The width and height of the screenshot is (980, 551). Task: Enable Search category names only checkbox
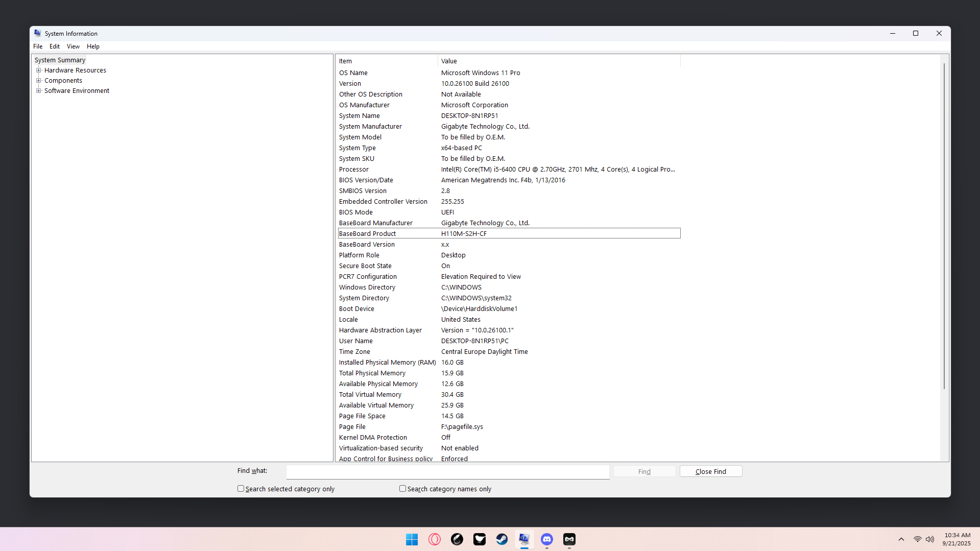point(402,489)
